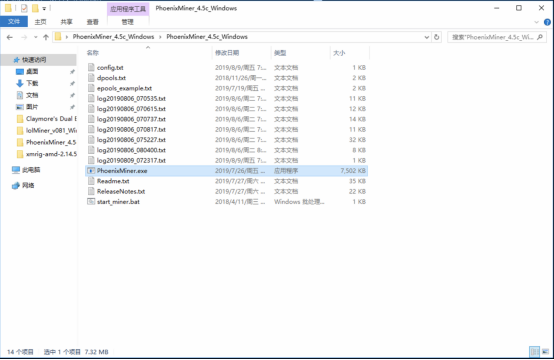The image size is (554, 360).
Task: Select the ReleaseNotes.txt file icon
Action: (x=91, y=191)
